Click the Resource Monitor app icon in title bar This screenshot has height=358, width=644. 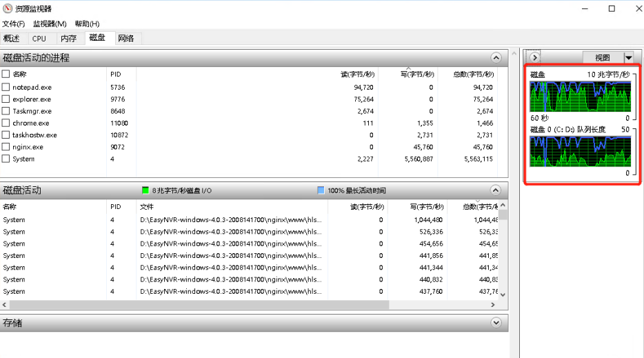click(8, 8)
